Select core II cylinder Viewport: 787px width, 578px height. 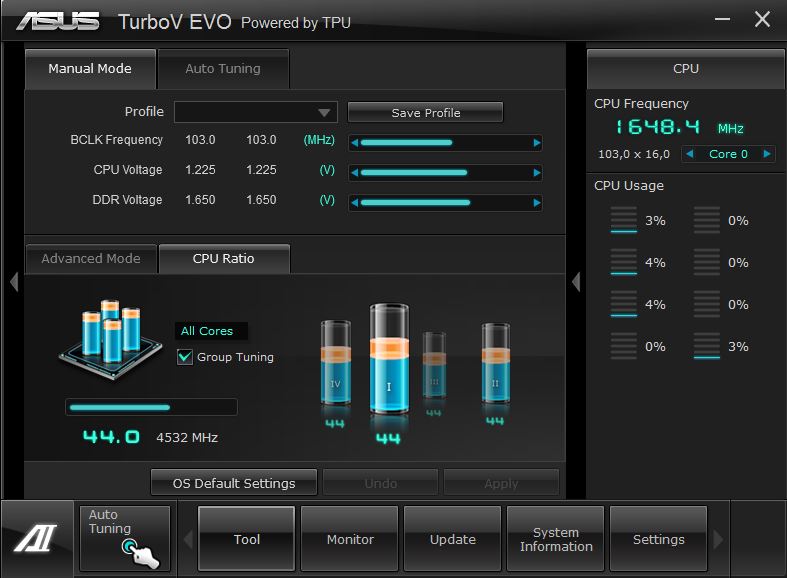point(495,363)
